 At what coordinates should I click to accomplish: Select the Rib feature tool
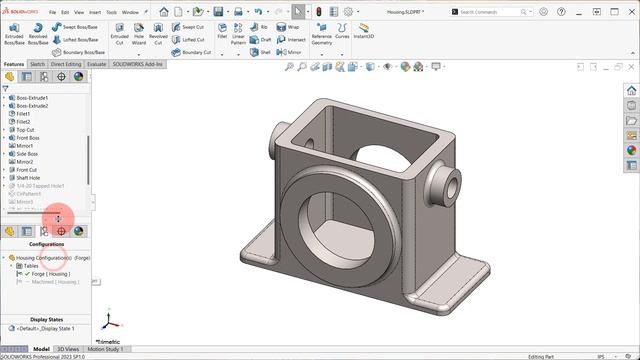point(259,27)
